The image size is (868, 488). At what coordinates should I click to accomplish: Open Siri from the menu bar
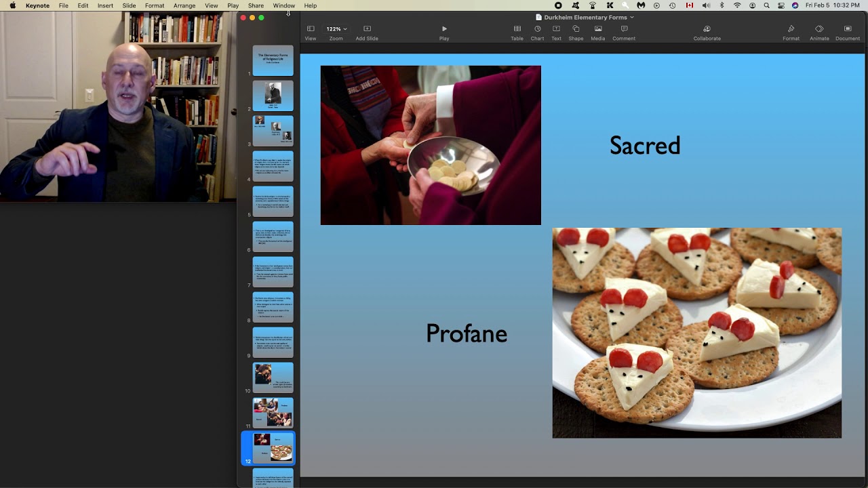coord(795,5)
